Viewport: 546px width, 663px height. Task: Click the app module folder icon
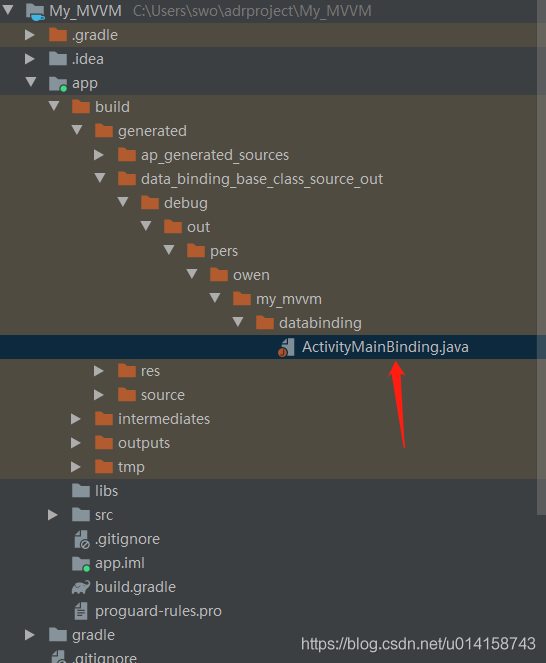point(58,83)
